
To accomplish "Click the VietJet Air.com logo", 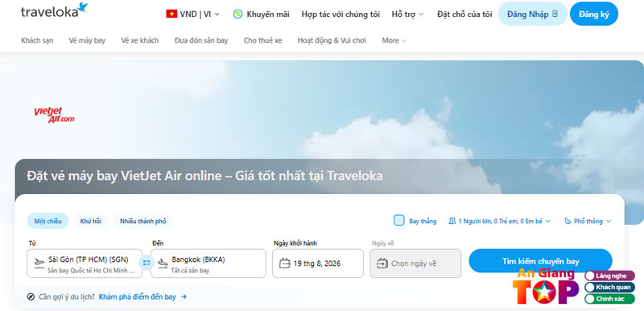I will tap(54, 115).
